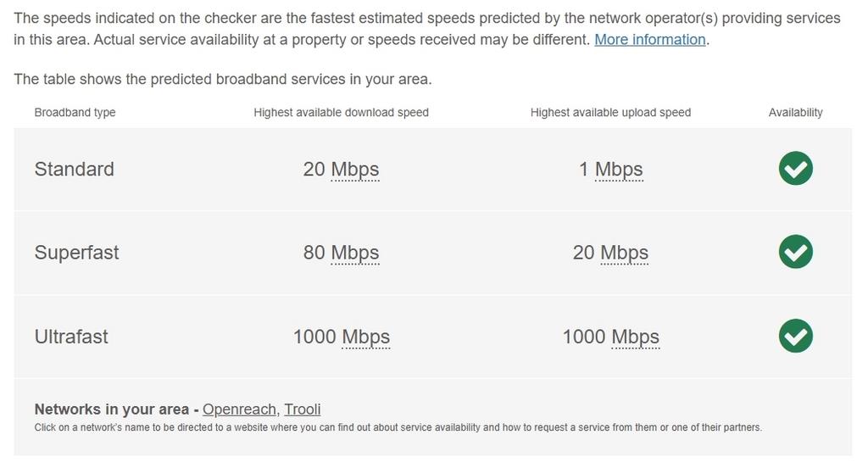Screen dimensions: 868x468
Task: Click the Superfast availability checkmark icon
Action: pos(795,252)
